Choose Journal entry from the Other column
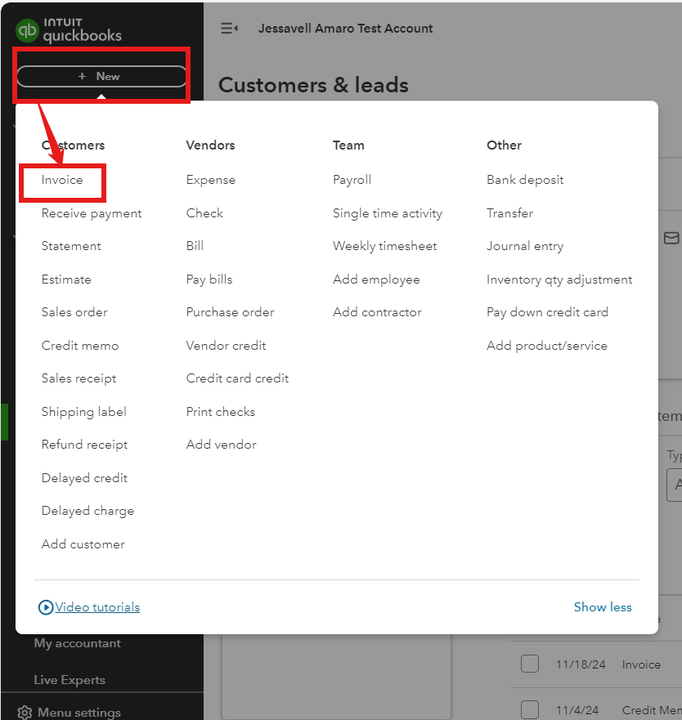The height and width of the screenshot is (720, 682). 525,246
